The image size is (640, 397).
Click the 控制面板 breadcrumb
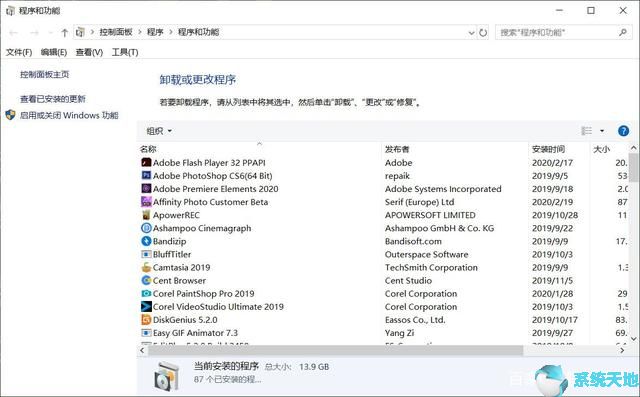(x=116, y=32)
